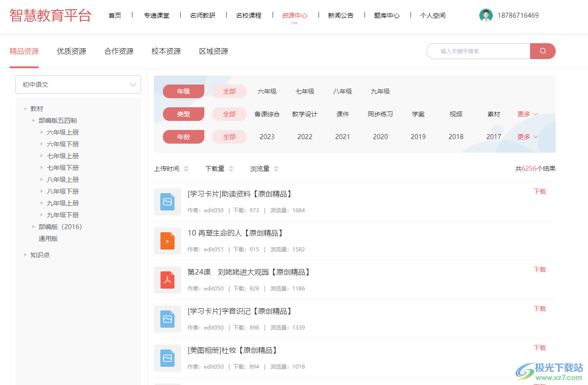Switch to the 区域资源 tab

[x=213, y=51]
